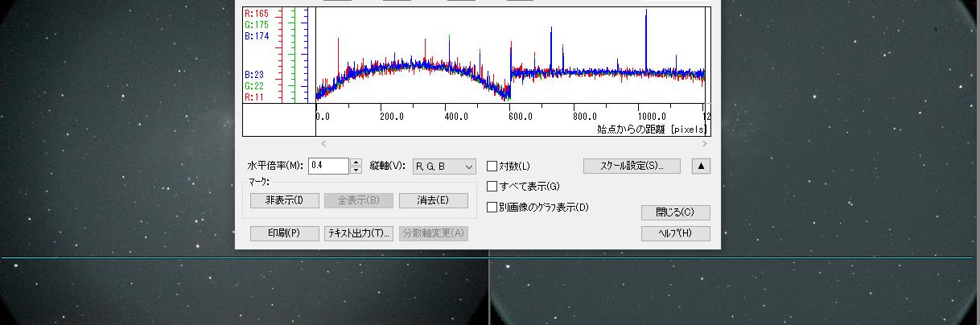Close the dialog with 閉じる(C)
The width and height of the screenshot is (980, 325).
click(675, 213)
